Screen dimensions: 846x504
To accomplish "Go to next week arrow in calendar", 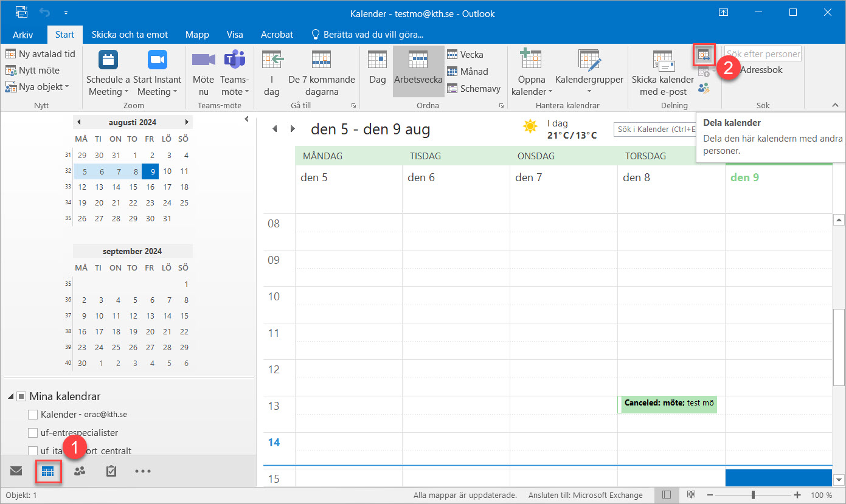I will pyautogui.click(x=293, y=129).
